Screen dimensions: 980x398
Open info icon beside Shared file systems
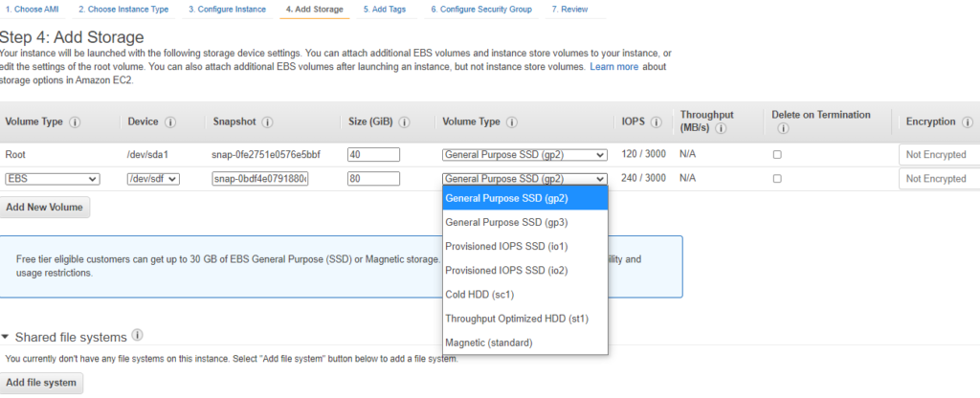(x=138, y=336)
